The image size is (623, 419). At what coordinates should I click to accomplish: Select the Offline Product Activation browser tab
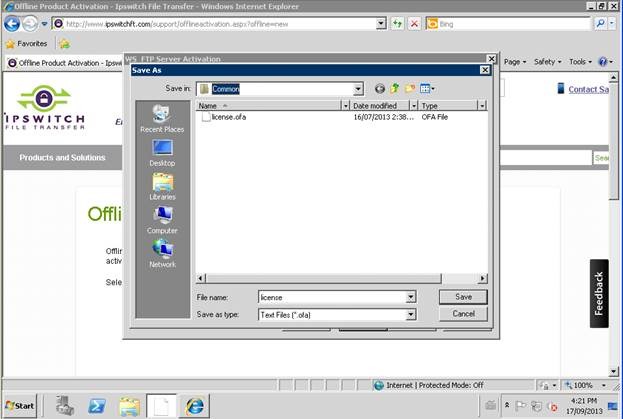coord(65,63)
